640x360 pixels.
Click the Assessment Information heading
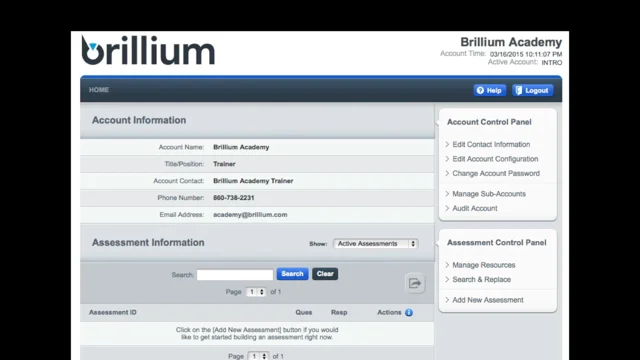pos(148,242)
